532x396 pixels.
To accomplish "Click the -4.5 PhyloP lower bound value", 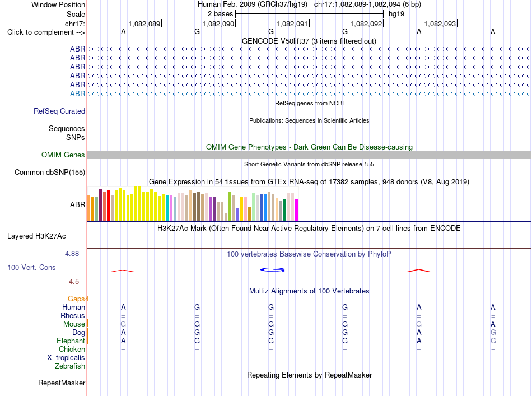I will [73, 282].
